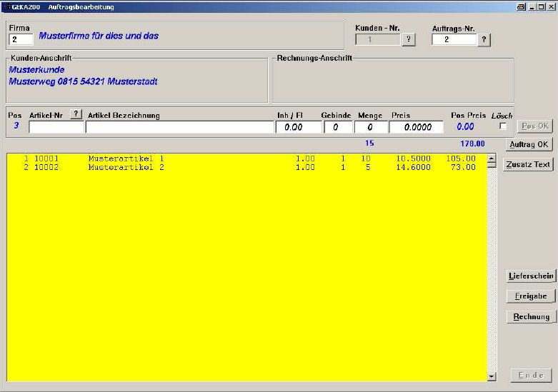Open Auftrags-Nr. lookup question mark button

pos(484,39)
